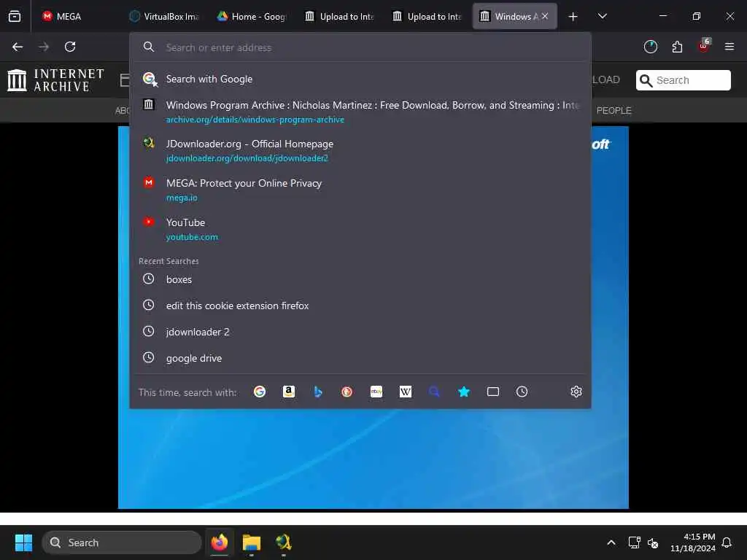This screenshot has width=747, height=560.
Task: Select recent search 'boxes'
Action: 360,279
